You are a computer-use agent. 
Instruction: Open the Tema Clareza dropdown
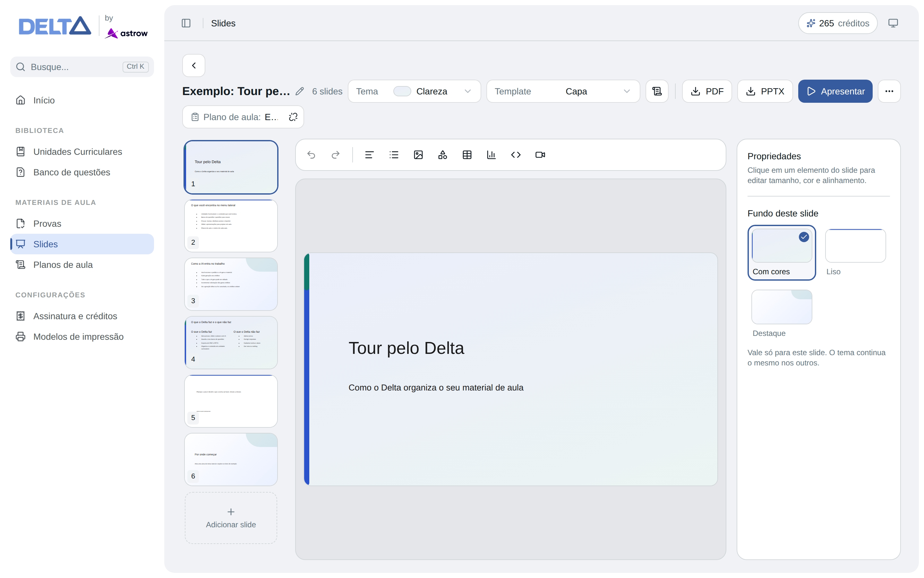click(x=414, y=92)
